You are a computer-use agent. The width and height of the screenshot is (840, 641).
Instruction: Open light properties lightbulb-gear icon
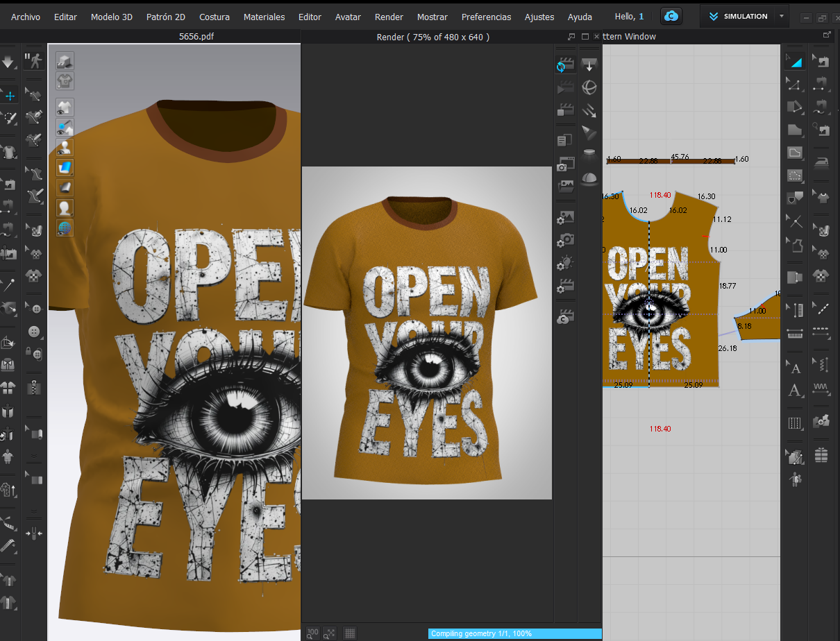565,262
